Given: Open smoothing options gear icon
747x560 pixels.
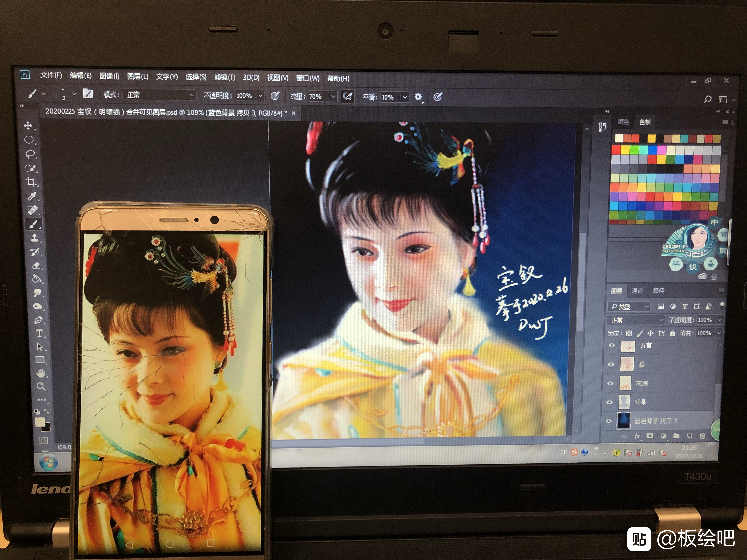Looking at the screenshot, I should [418, 97].
